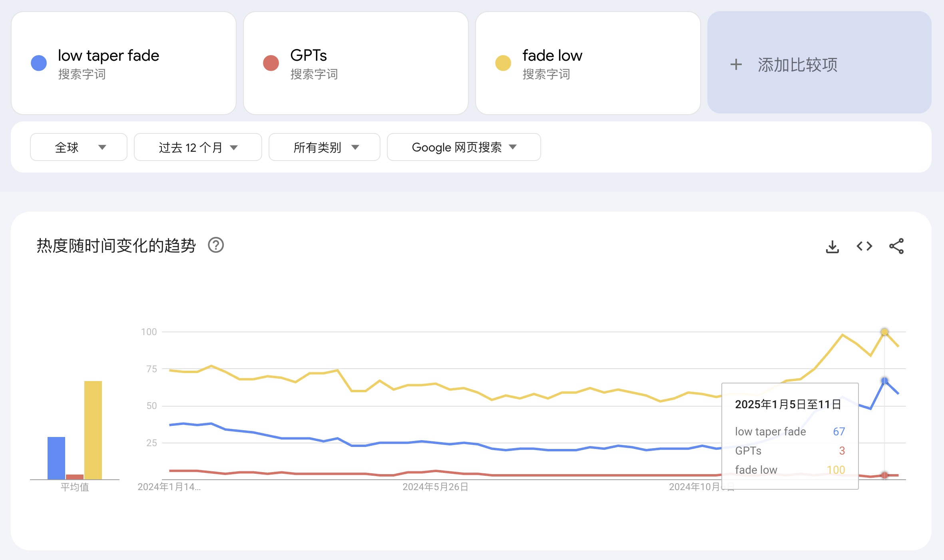Screen dimensions: 944x560
Task: Click the blue data point at 67
Action: tap(884, 381)
